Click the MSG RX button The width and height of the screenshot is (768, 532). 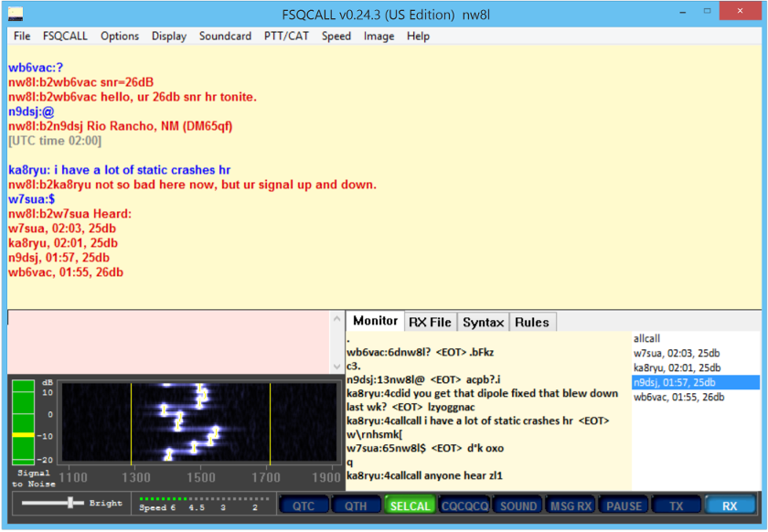coord(571,506)
